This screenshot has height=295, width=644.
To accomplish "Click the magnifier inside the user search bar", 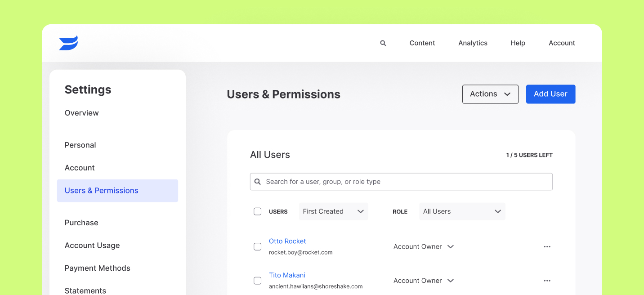I will 257,181.
